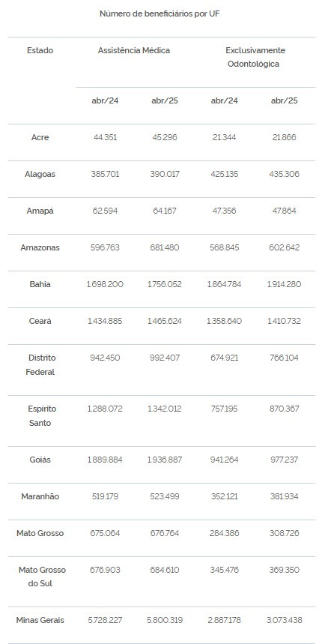Select the Amapá state name

coord(40,211)
